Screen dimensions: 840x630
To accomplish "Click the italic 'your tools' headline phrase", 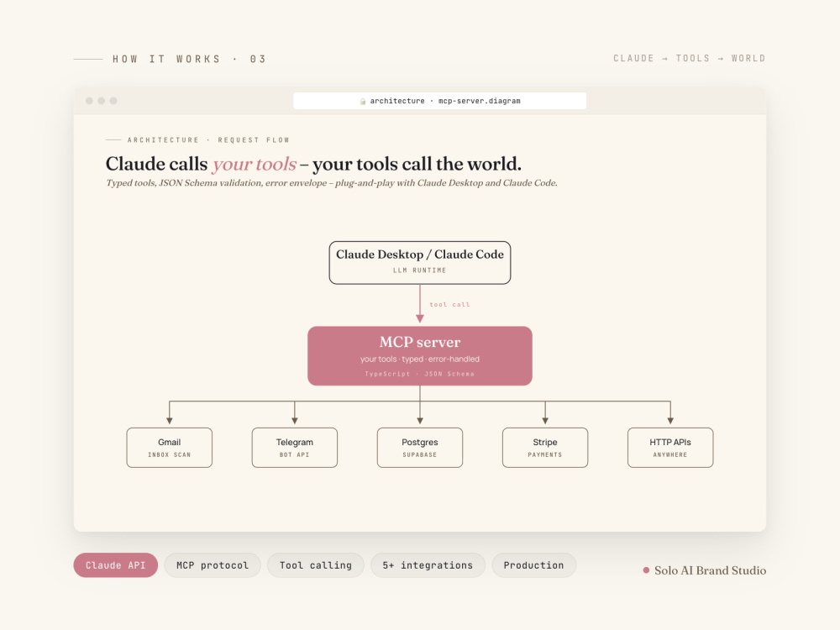I will [x=255, y=164].
